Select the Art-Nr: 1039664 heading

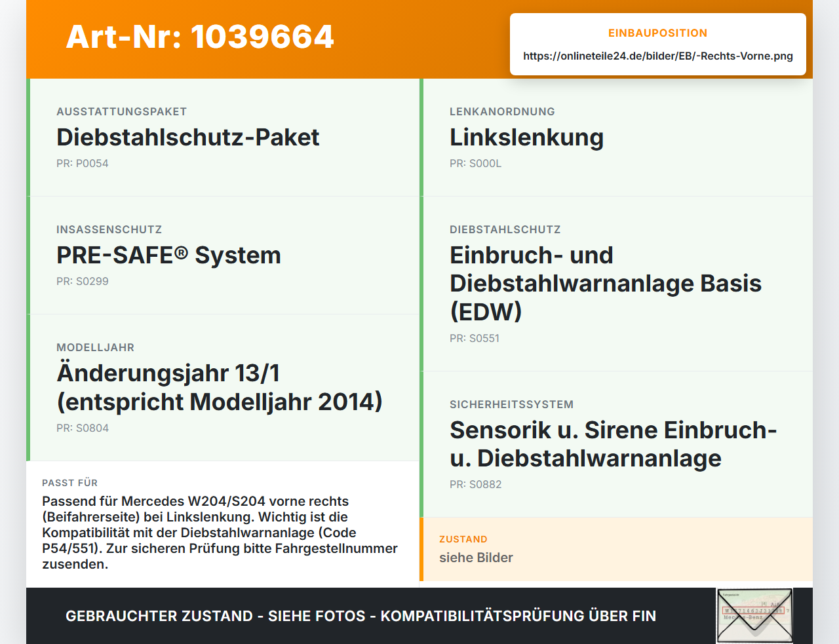tap(200, 37)
